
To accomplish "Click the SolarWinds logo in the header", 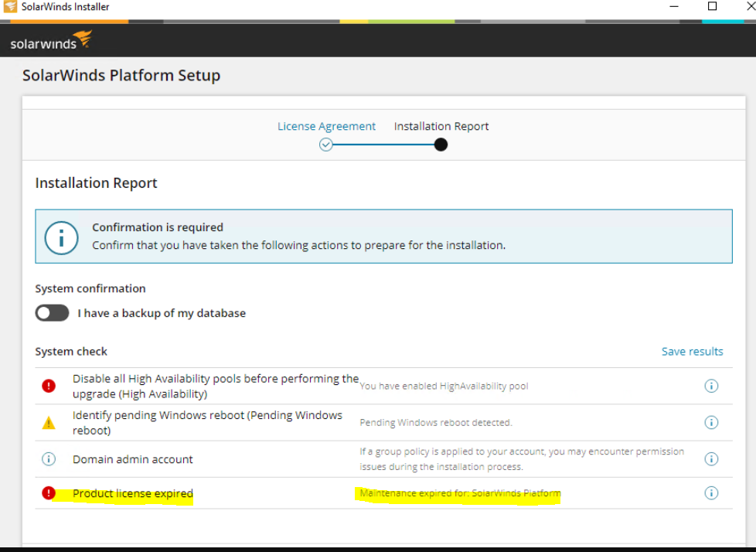I will pos(51,40).
